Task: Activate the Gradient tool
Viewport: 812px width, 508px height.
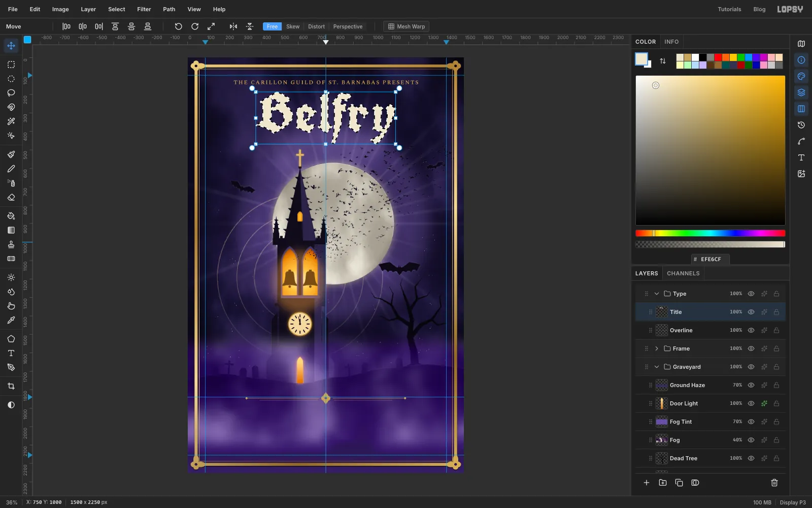Action: point(11,230)
